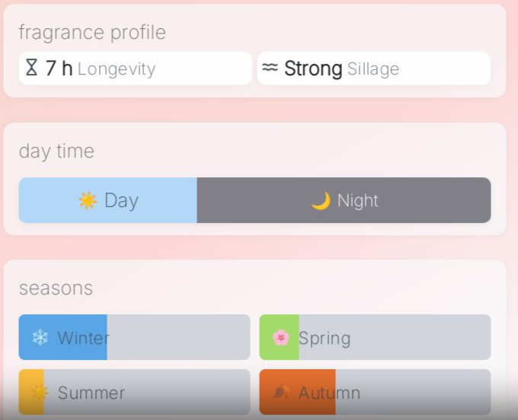Select the Day segment

[108, 200]
